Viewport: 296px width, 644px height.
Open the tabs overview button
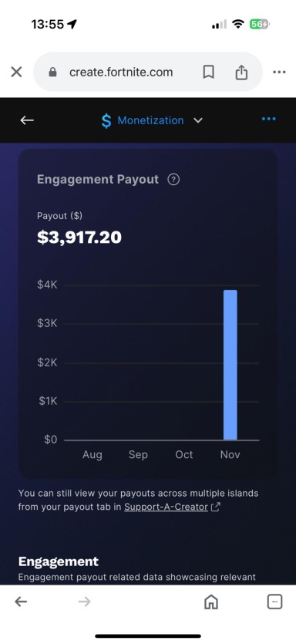[x=274, y=602]
